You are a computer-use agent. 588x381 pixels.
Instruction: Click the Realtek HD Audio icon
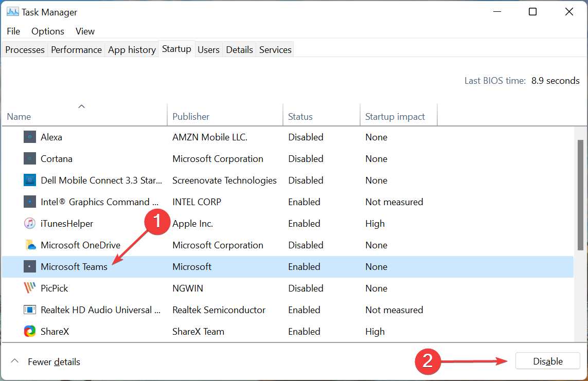coord(30,310)
